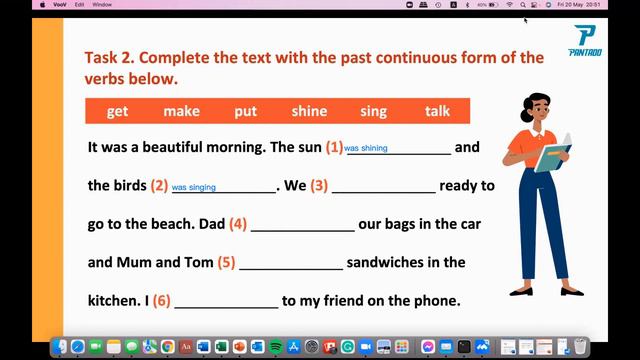This screenshot has height=360, width=640.
Task: Launch Microsoft Excel from the dock
Action: click(221, 347)
